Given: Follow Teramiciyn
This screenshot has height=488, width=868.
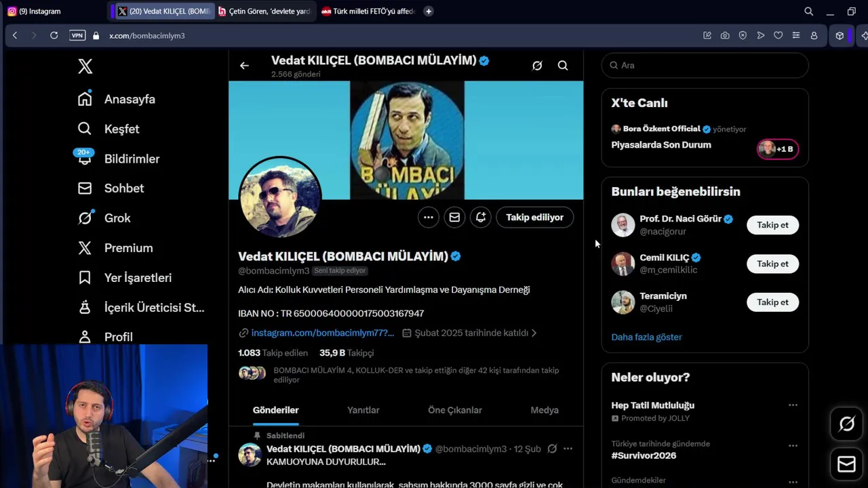Looking at the screenshot, I should [x=772, y=302].
